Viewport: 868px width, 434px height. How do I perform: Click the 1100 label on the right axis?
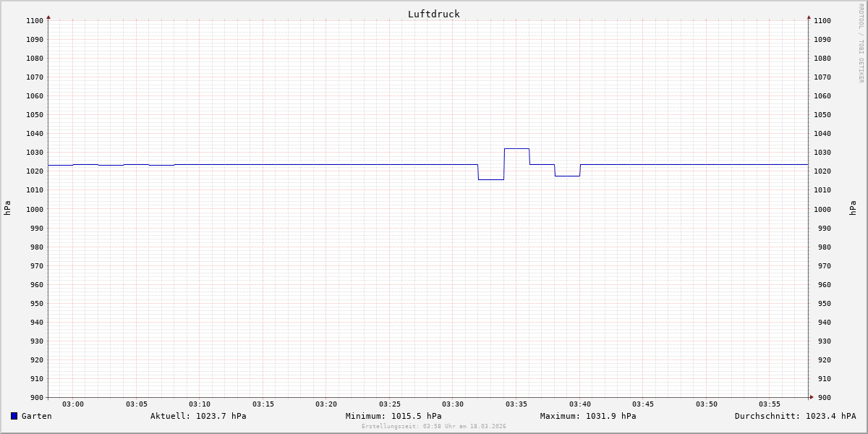click(x=822, y=20)
